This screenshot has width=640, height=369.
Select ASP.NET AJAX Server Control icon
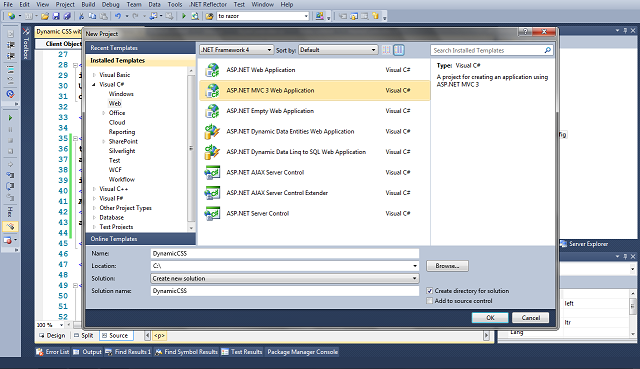coord(212,172)
